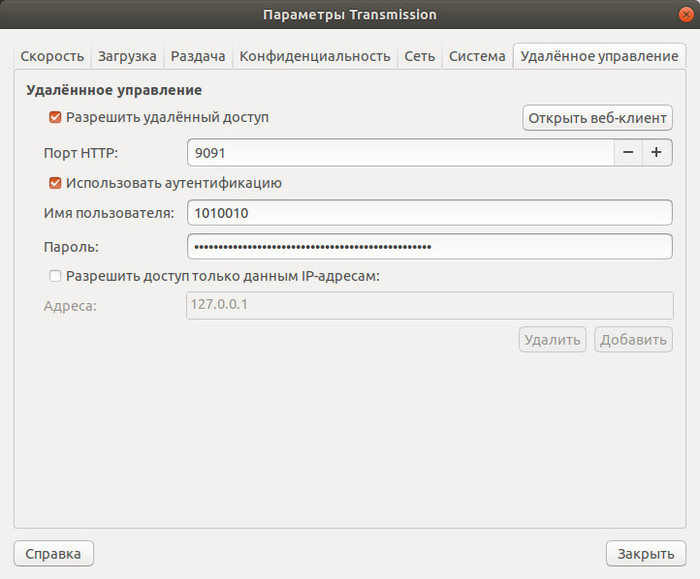Increase HTTP port with plus button
700x579 pixels.
[x=657, y=152]
